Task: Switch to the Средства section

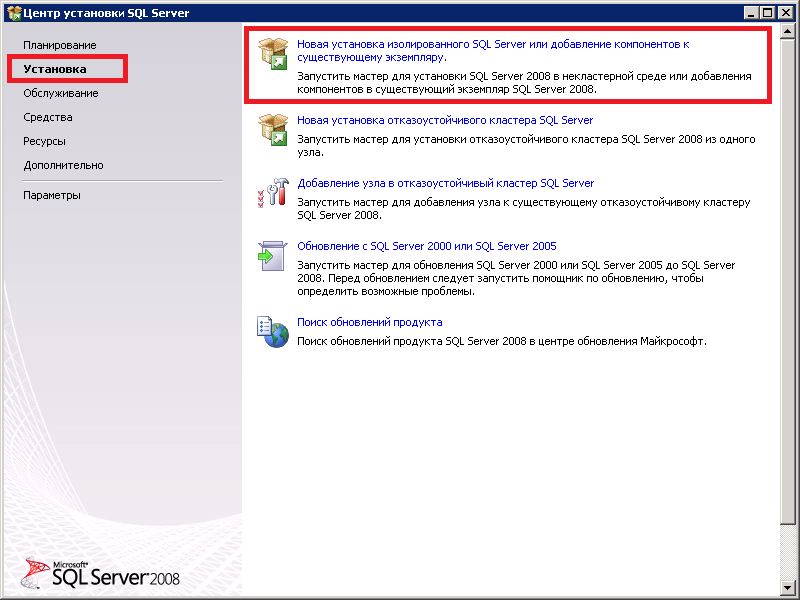Action: point(48,117)
